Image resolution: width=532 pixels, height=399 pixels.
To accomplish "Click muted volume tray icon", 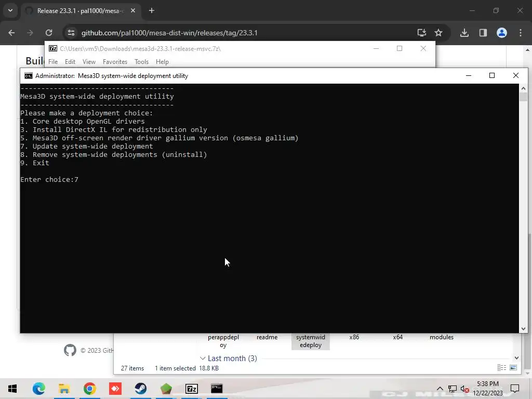I will [465, 389].
